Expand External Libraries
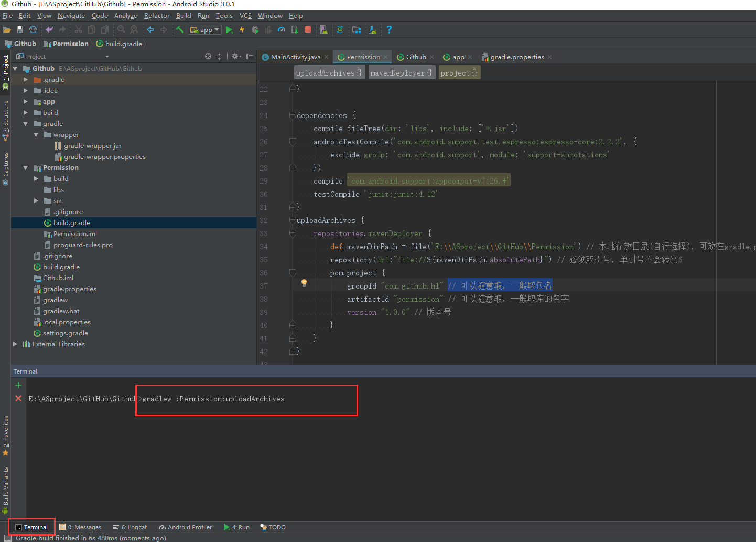 [x=15, y=344]
